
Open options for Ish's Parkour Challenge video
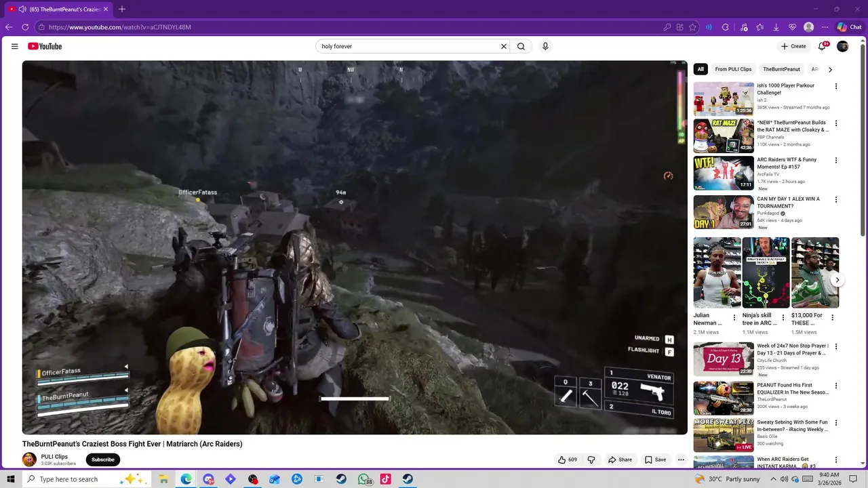pyautogui.click(x=835, y=86)
